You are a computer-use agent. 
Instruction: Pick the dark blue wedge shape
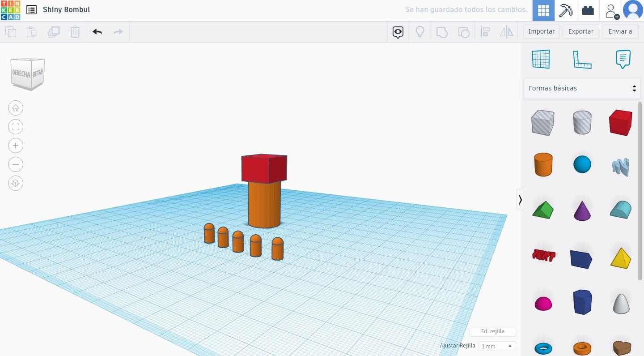[x=581, y=259]
